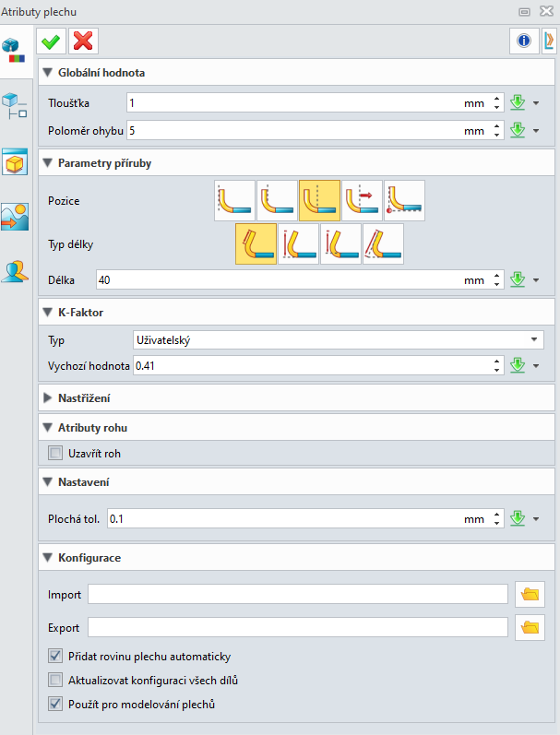Click green download arrow next to Poloměr ohybu

pyautogui.click(x=518, y=130)
